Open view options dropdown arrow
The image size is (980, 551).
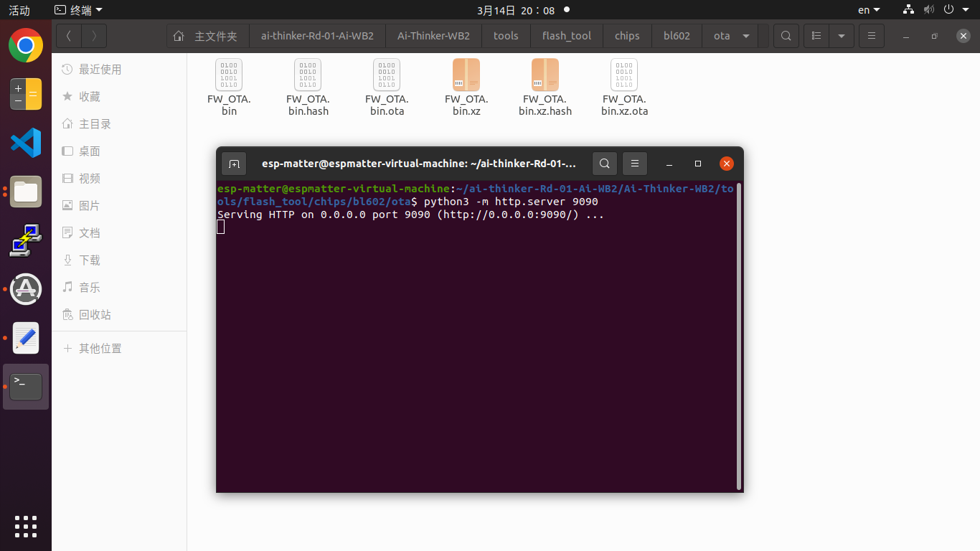click(842, 36)
